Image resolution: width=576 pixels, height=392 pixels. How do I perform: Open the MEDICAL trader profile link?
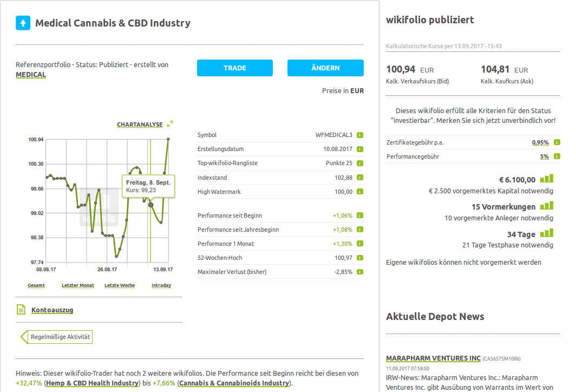point(31,75)
